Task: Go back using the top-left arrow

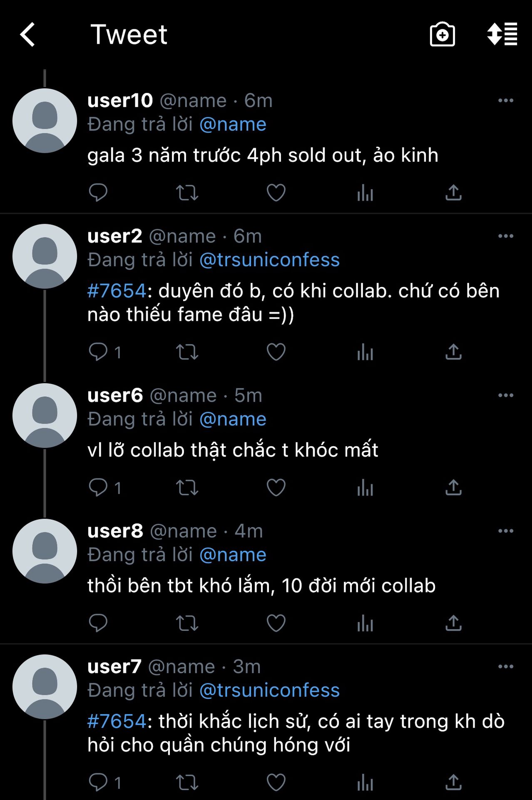Action: click(28, 35)
